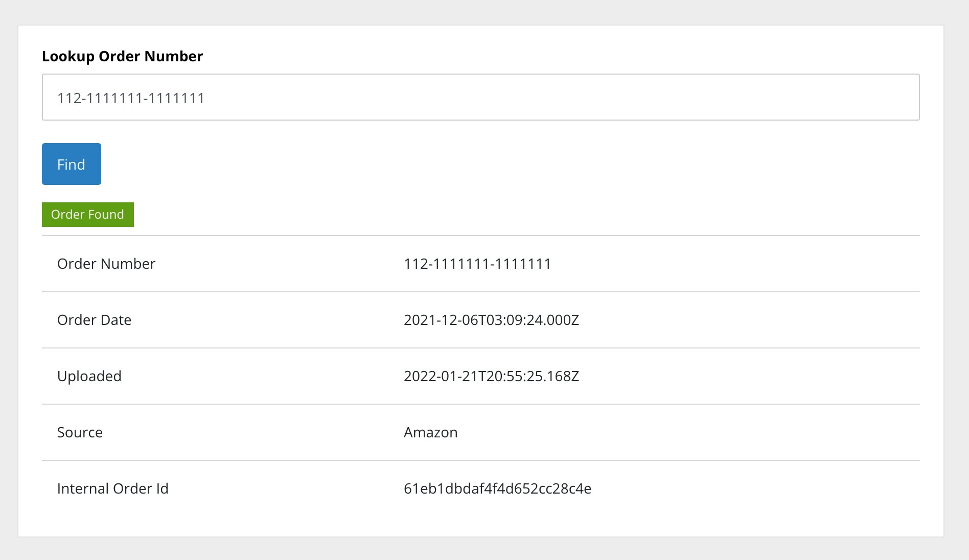Click the Order Number row label
The image size is (969, 560).
pyautogui.click(x=106, y=264)
